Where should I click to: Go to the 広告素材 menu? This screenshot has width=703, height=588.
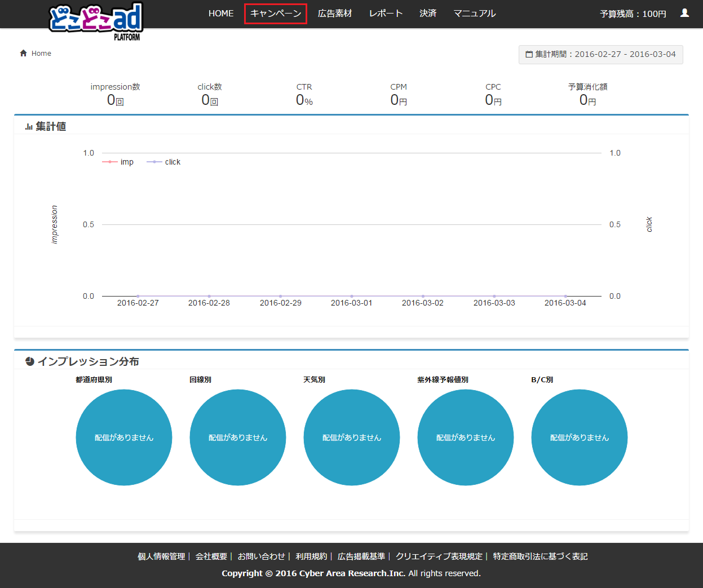[x=335, y=13]
